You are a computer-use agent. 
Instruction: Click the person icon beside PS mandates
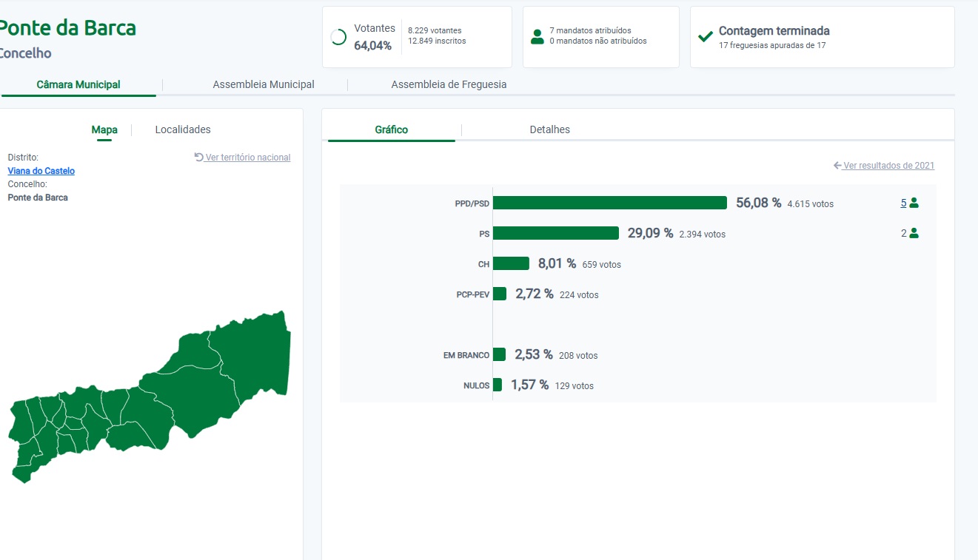[914, 233]
